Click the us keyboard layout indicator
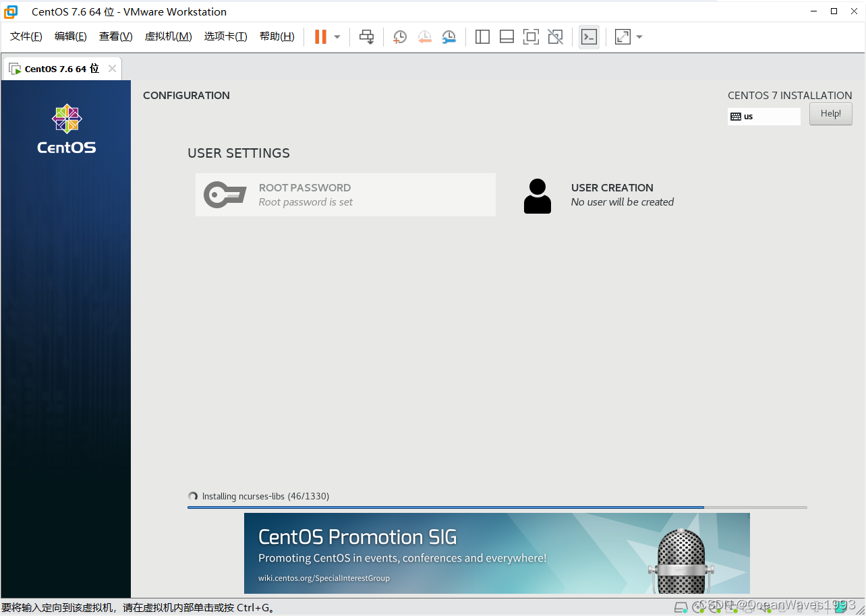Image resolution: width=866 pixels, height=616 pixels. pos(764,117)
